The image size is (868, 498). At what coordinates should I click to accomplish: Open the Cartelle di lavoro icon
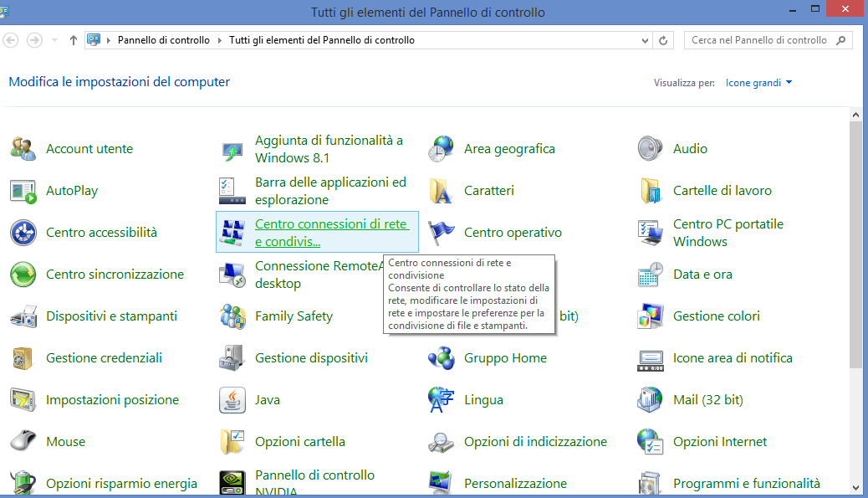click(x=651, y=191)
